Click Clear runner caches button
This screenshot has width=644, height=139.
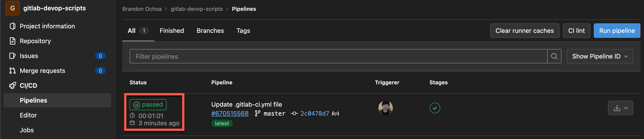pyautogui.click(x=524, y=31)
